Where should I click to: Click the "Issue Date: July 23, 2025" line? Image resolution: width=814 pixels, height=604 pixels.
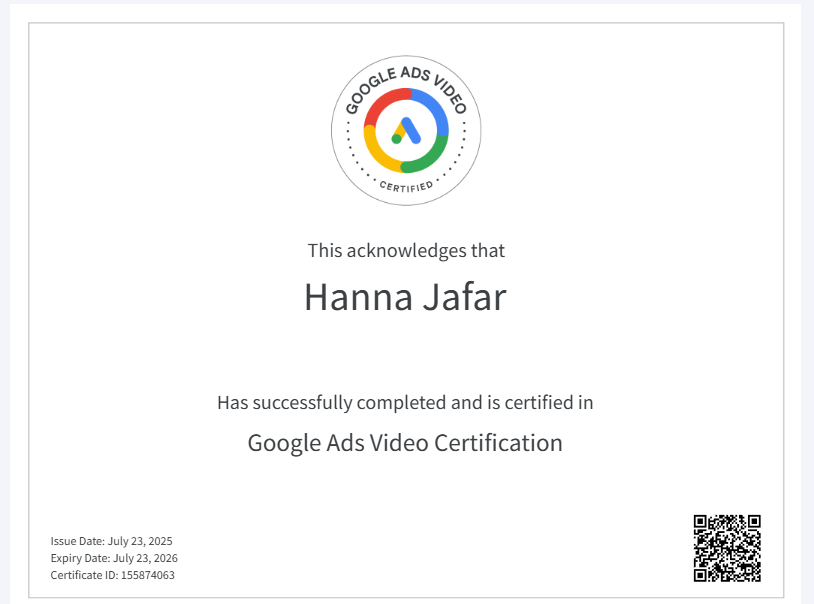111,541
